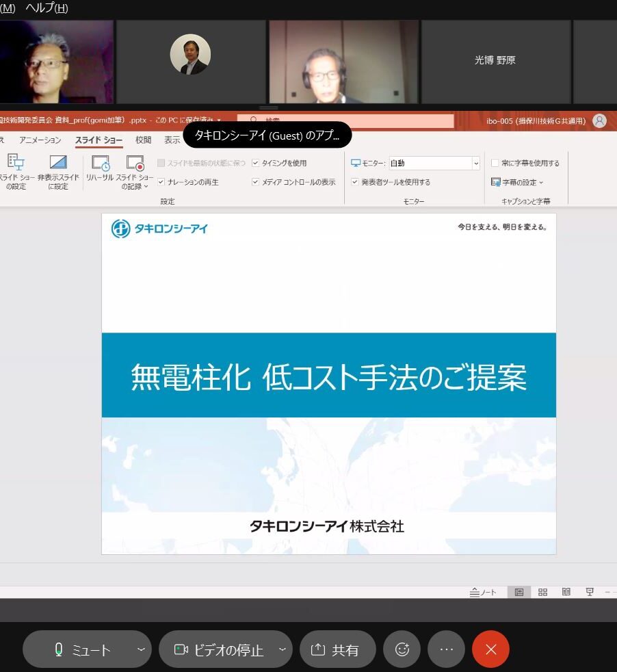Click the 共有 share button
Screen dimensions: 617x672
338,649
